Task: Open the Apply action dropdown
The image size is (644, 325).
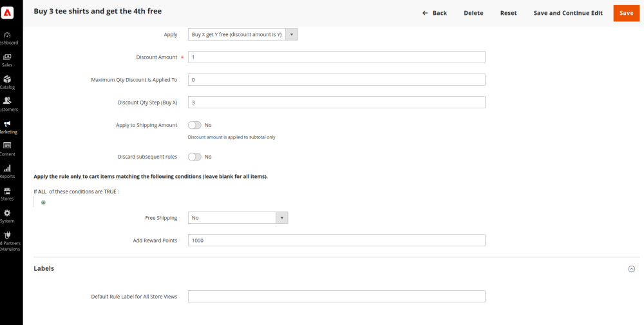Action: [x=243, y=35]
